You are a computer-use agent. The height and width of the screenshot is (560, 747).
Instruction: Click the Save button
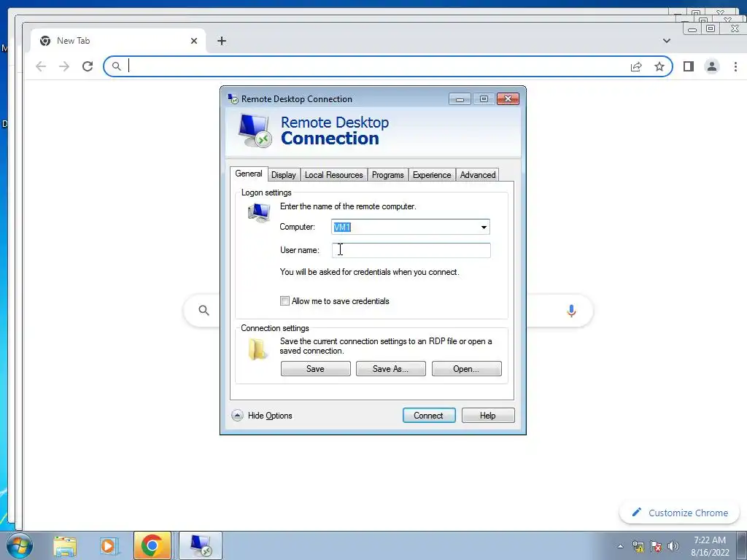pyautogui.click(x=315, y=368)
